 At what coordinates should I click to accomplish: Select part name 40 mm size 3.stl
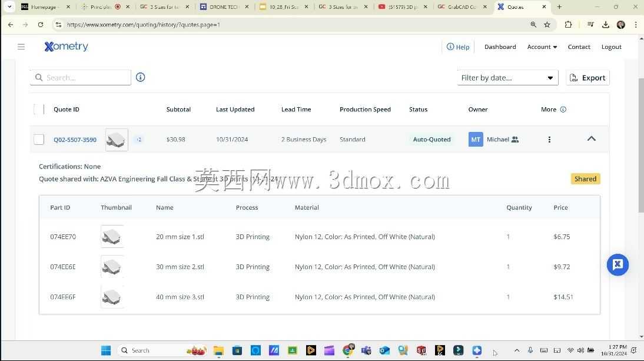180,297
